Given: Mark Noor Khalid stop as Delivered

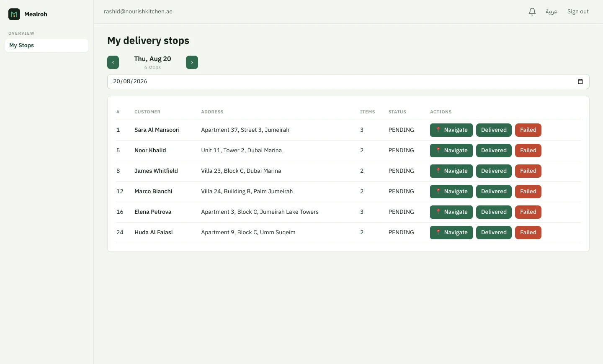Looking at the screenshot, I should (x=494, y=151).
